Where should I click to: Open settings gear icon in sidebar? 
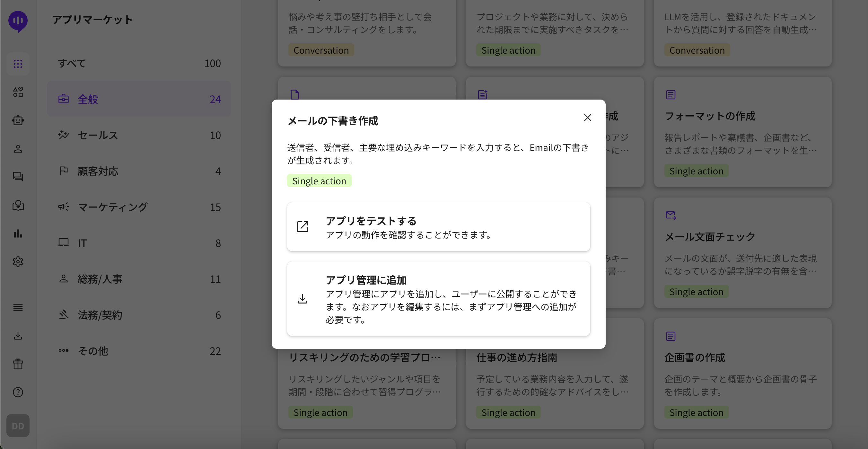click(18, 262)
